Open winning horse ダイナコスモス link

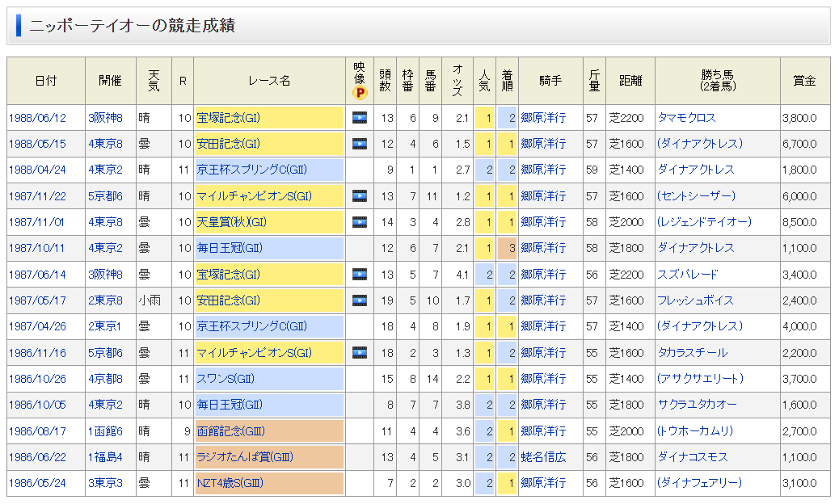point(693,457)
